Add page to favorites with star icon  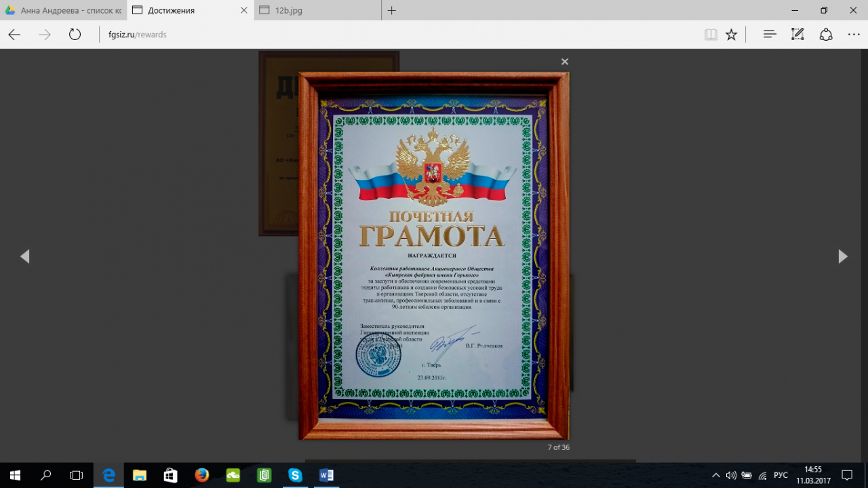pyautogui.click(x=731, y=35)
